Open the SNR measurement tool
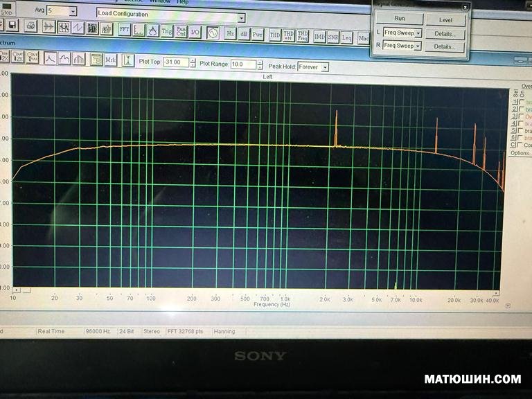 [x=333, y=36]
